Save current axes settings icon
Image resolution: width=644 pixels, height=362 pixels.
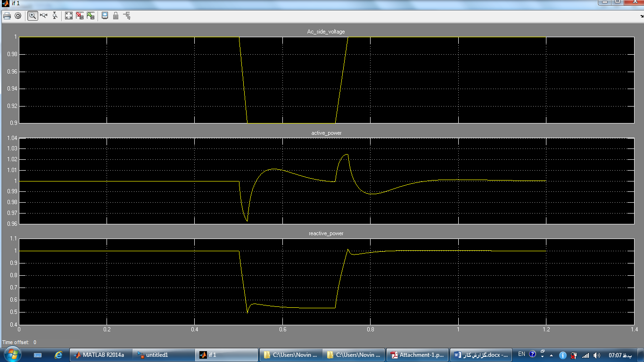pyautogui.click(x=80, y=16)
